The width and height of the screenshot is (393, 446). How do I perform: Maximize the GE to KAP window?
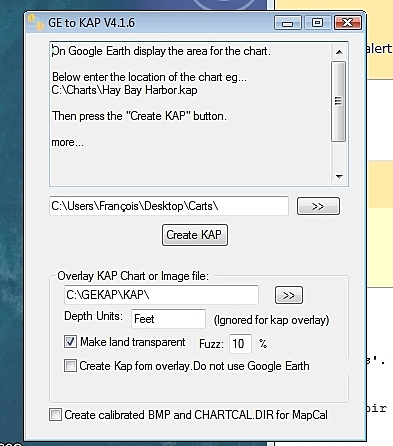tap(317, 23)
